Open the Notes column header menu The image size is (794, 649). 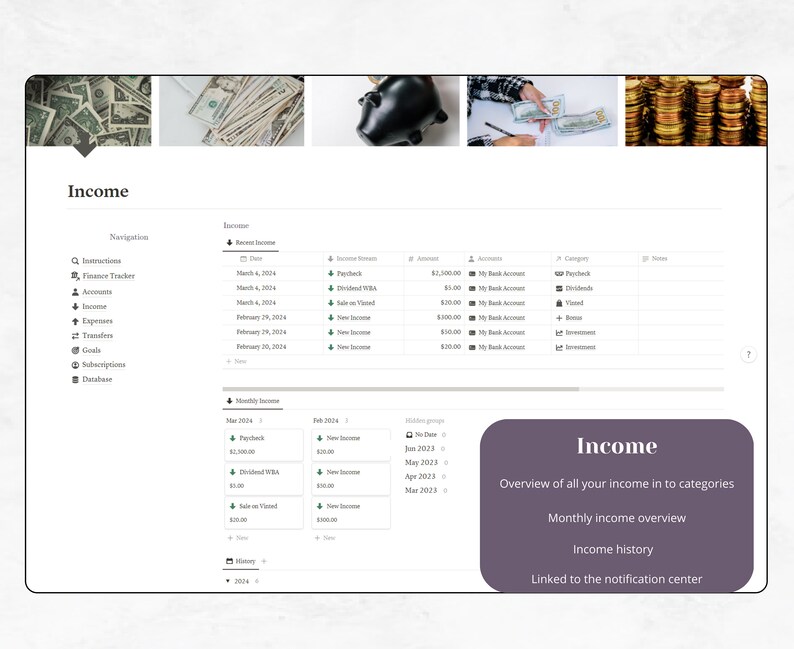[681, 259]
